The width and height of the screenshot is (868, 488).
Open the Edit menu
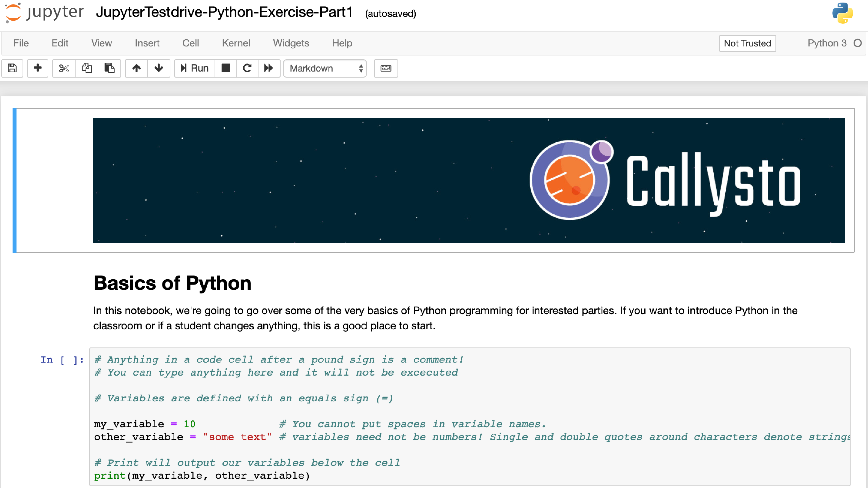(60, 43)
